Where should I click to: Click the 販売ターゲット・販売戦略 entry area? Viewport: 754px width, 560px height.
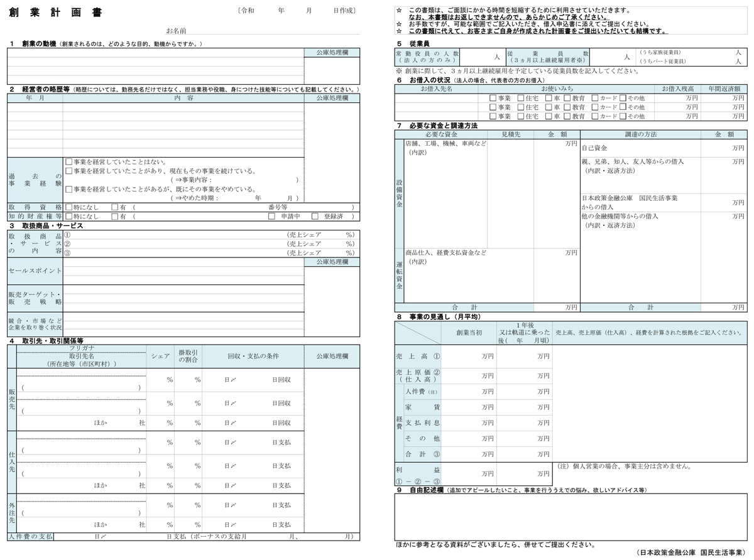(x=183, y=298)
